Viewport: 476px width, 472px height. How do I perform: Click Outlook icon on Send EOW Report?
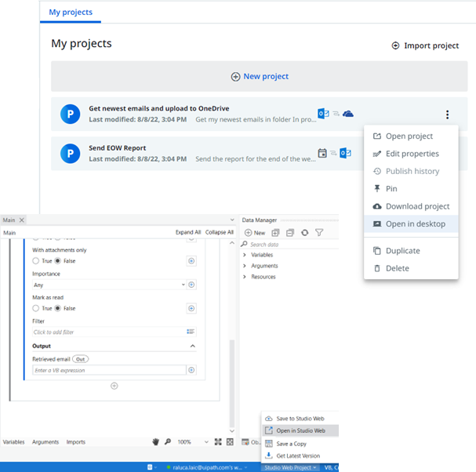pyautogui.click(x=346, y=153)
